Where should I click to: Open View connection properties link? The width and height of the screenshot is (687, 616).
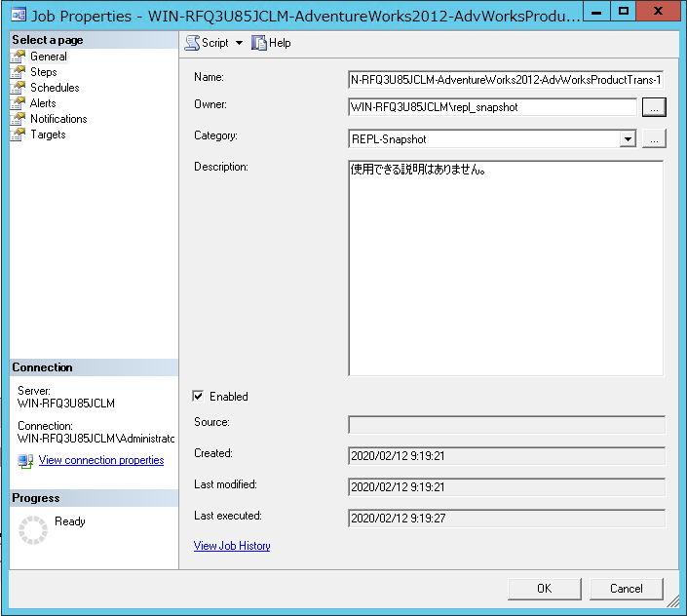pos(101,460)
